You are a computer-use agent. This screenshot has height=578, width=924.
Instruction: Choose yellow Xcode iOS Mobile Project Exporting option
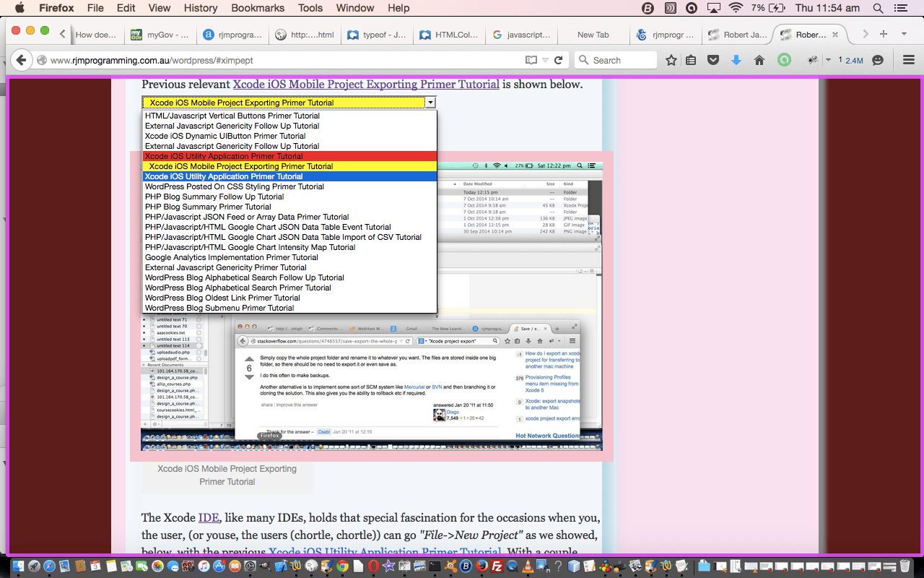[x=289, y=166]
